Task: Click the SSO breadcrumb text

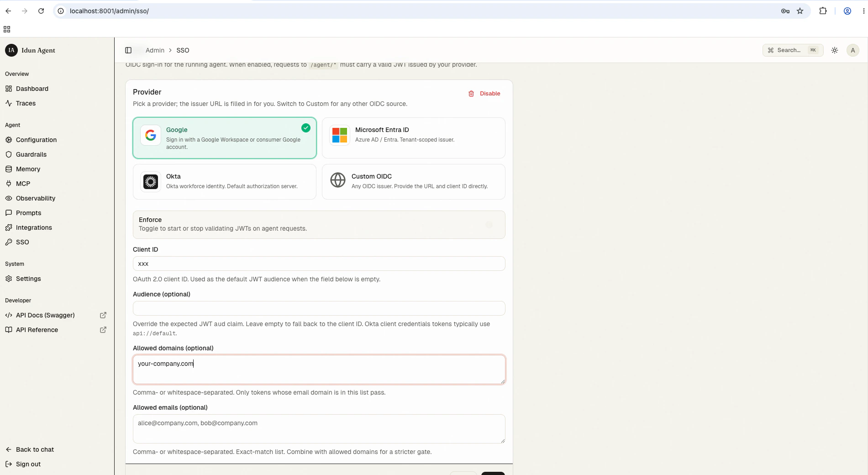Action: (183, 50)
